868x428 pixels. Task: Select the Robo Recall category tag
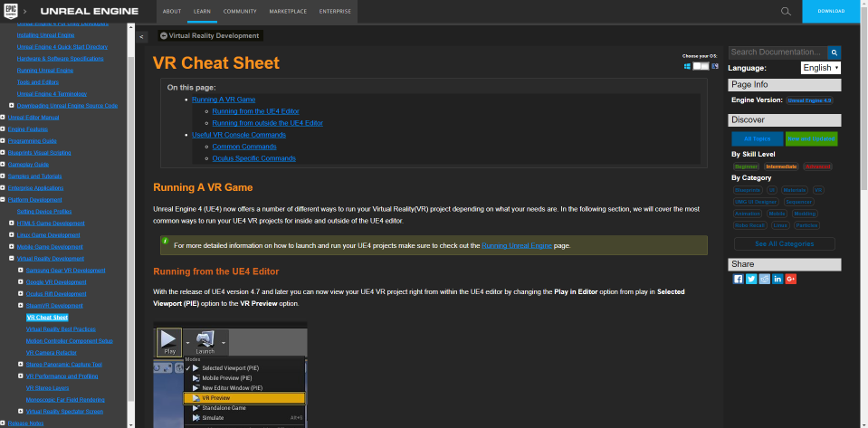tap(750, 225)
